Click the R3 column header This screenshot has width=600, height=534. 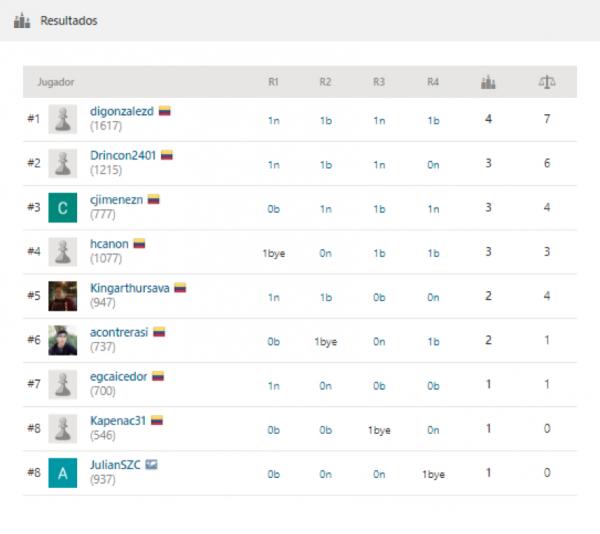click(x=379, y=82)
